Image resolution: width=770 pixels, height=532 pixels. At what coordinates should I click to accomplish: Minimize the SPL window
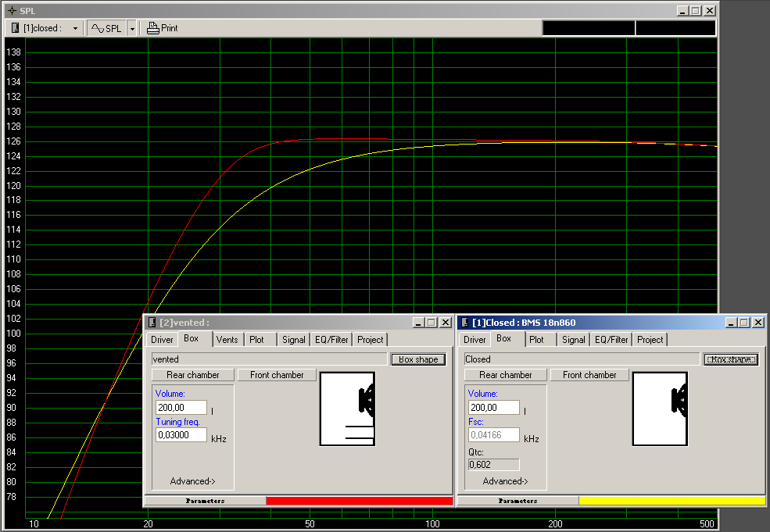point(682,10)
